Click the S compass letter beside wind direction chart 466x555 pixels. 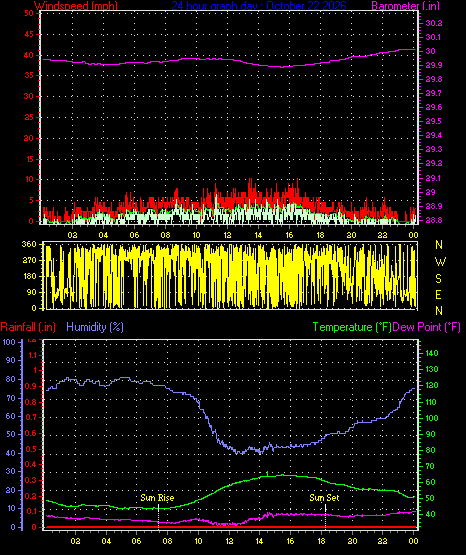pos(438,279)
